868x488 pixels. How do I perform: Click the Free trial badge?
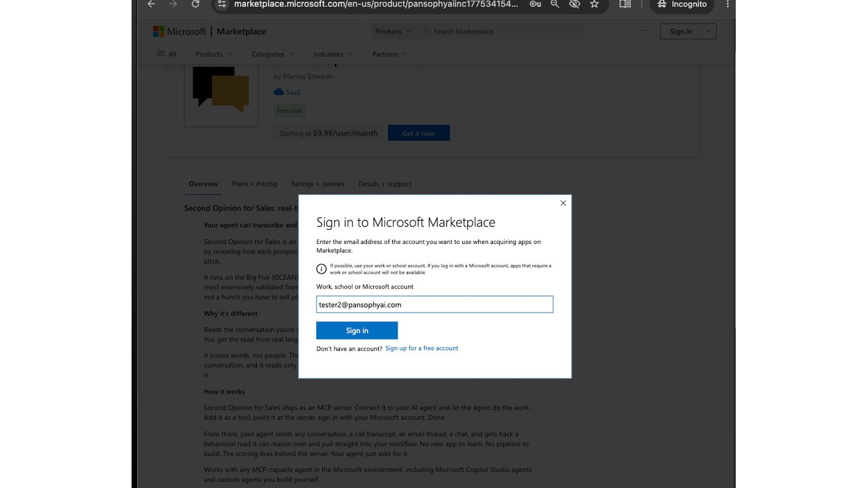coord(290,110)
